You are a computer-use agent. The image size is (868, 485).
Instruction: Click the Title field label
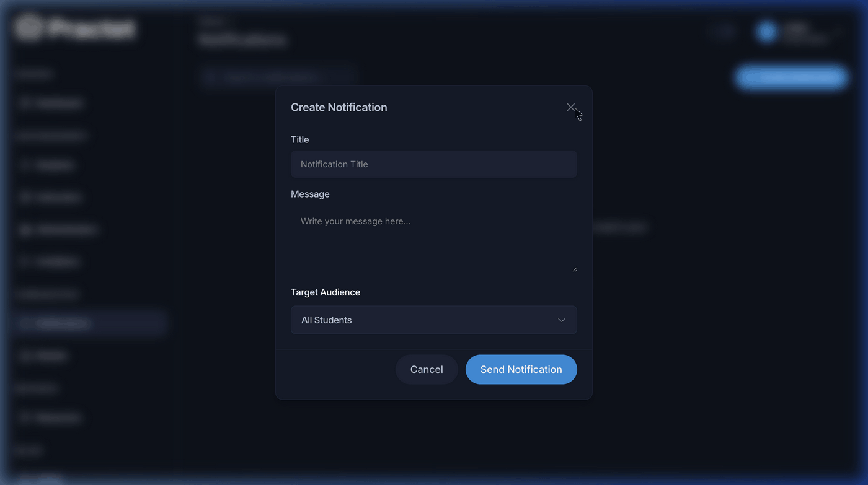(299, 139)
